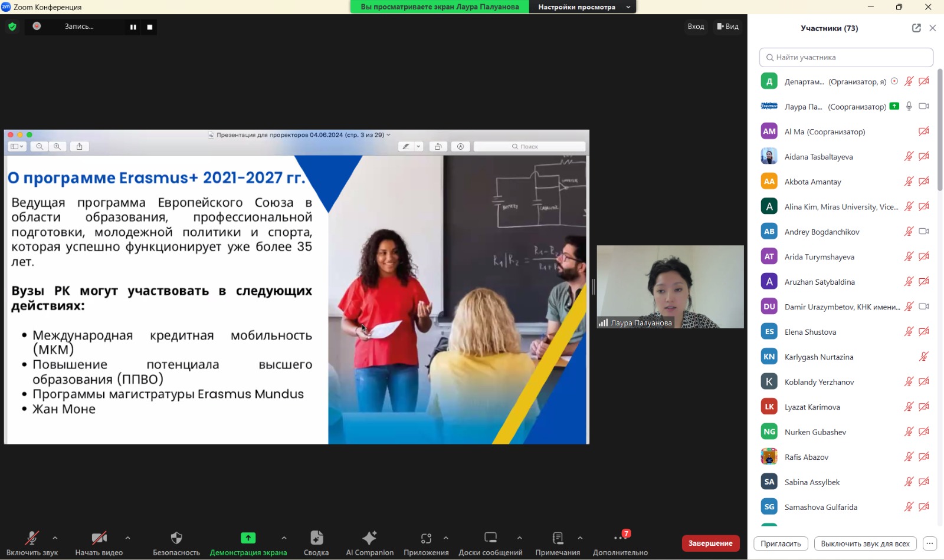
Task: Click the Zoom app logo in title bar
Action: point(6,7)
